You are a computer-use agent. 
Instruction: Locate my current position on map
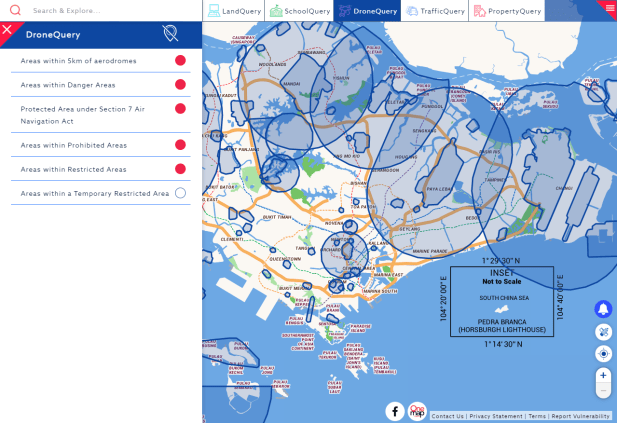[603, 353]
